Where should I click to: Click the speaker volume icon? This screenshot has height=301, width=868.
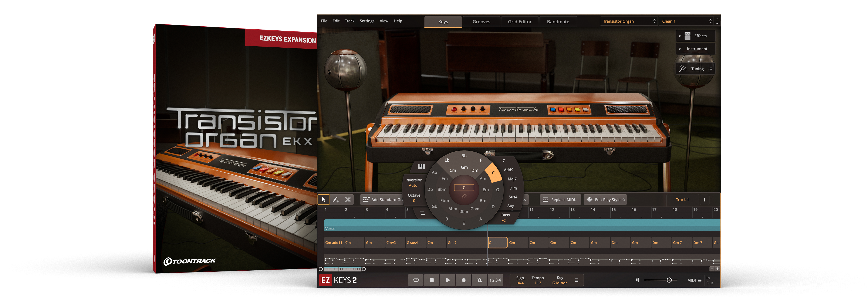coord(638,280)
